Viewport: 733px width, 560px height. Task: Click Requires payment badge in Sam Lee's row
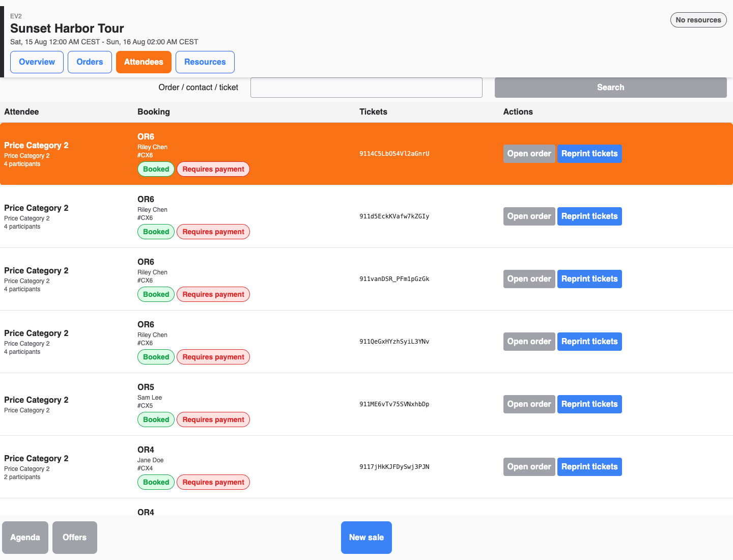pos(213,419)
